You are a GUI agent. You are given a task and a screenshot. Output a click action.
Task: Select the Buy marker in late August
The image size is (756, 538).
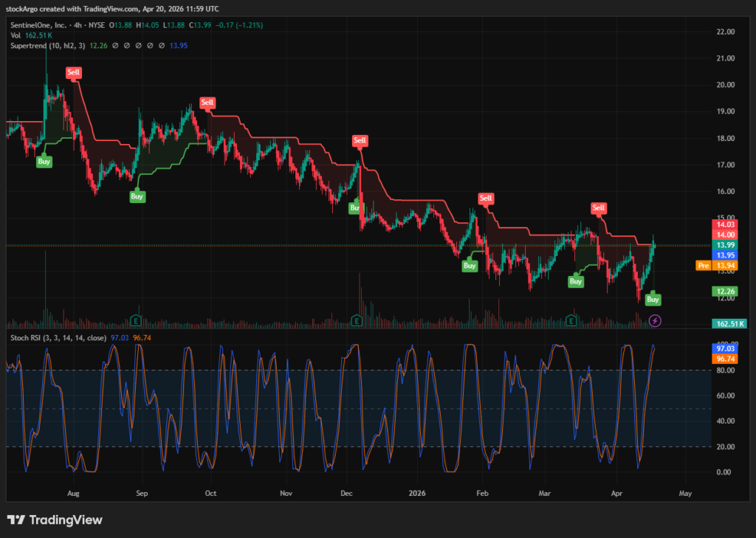(x=137, y=196)
